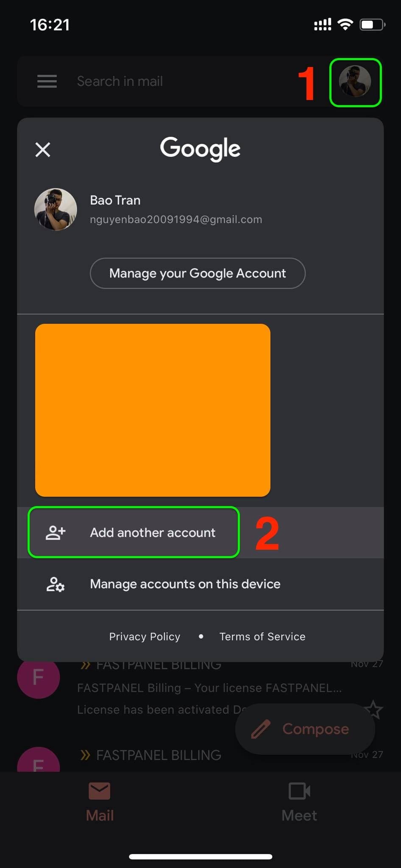Switch to the Mail tab

(x=99, y=801)
